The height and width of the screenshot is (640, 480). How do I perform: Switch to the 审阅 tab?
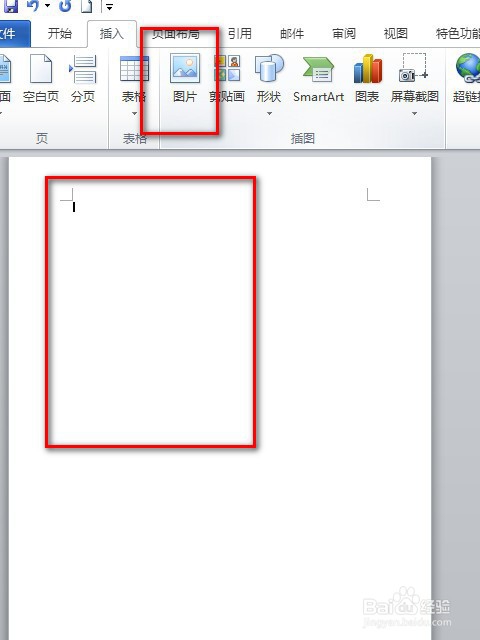344,33
